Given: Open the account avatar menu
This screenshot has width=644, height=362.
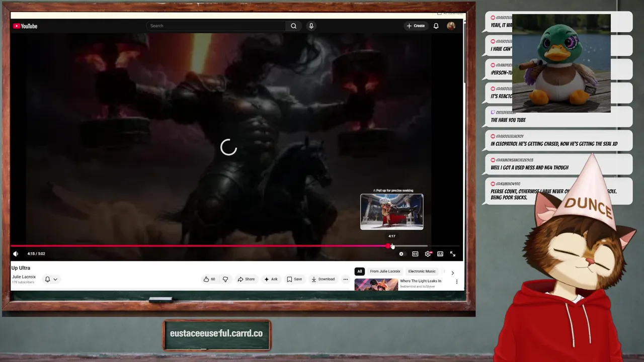Looking at the screenshot, I should [451, 26].
